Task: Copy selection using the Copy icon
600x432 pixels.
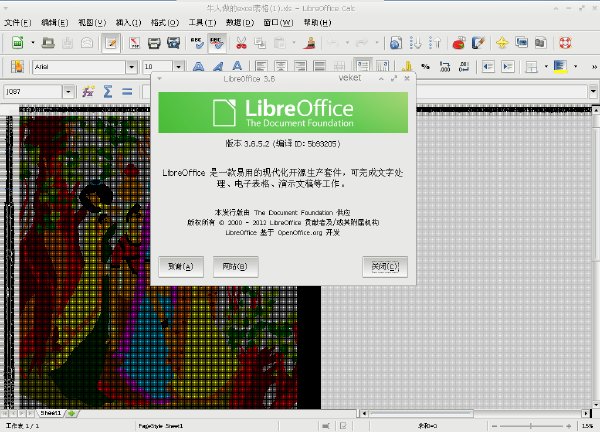Action: 260,42
